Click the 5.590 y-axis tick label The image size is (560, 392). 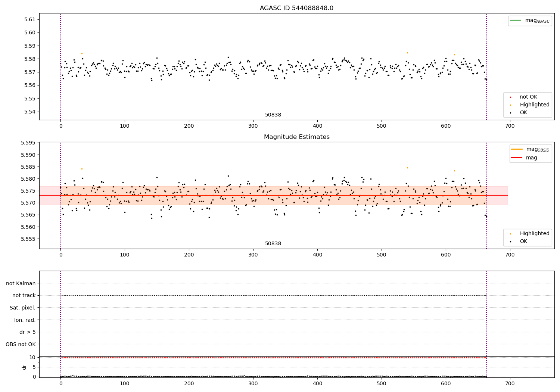pos(28,155)
